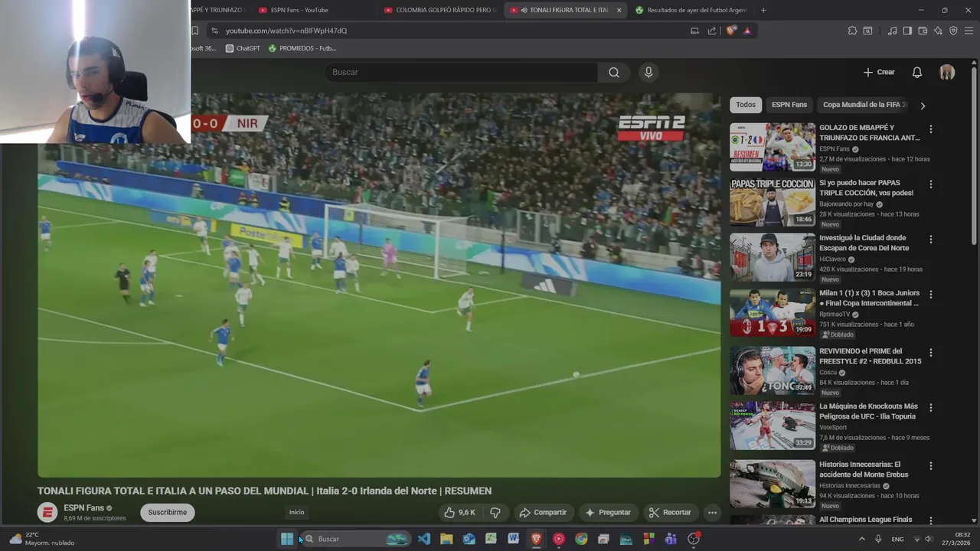Screen dimensions: 980x551
Task: Open Visual Studio Code from taskbar
Action: pyautogui.click(x=424, y=539)
